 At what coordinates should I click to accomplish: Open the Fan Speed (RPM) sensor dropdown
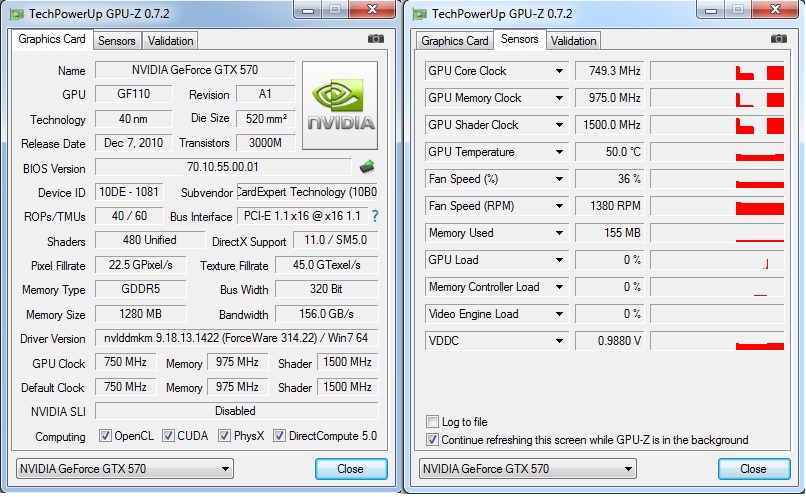pyautogui.click(x=559, y=206)
